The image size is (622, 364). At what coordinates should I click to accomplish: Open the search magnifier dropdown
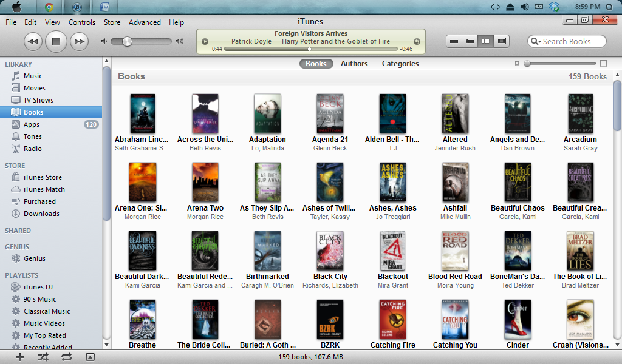tap(536, 41)
